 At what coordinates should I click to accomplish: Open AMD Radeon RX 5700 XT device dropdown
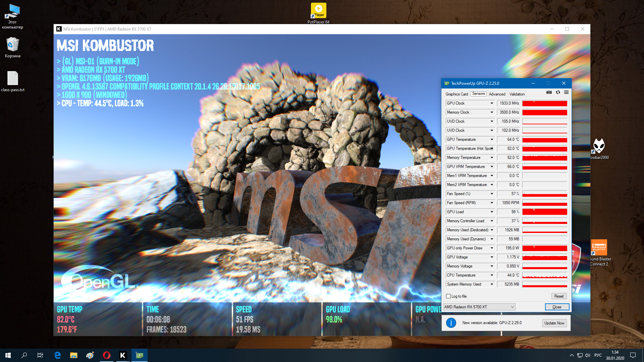(x=479, y=307)
